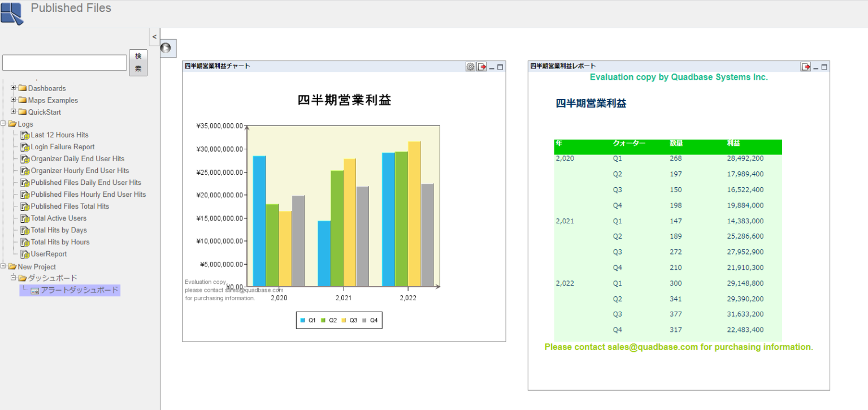The width and height of the screenshot is (868, 410).
Task: Collapse the left sidebar with arrow
Action: (154, 37)
